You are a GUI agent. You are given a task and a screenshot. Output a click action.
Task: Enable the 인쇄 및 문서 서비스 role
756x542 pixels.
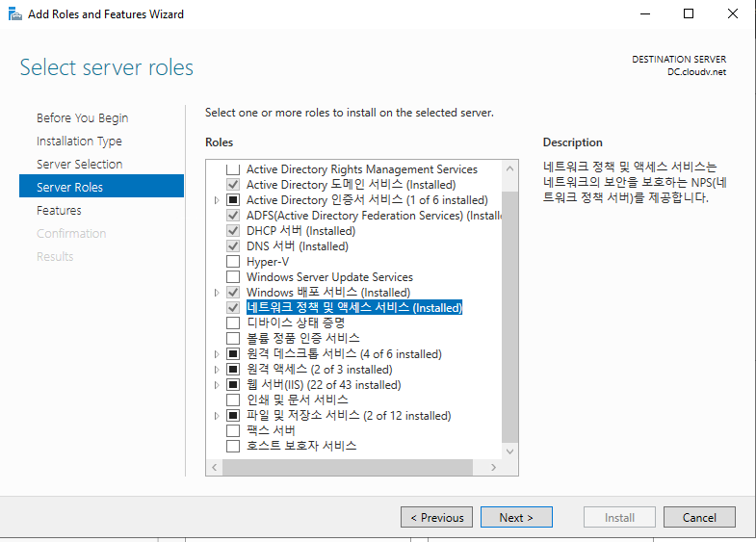tap(233, 400)
